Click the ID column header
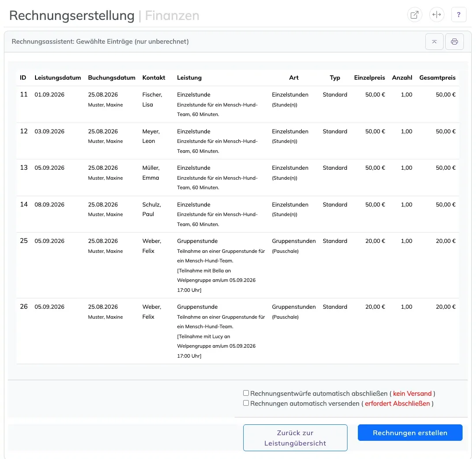This screenshot has height=459, width=476. 23,78
